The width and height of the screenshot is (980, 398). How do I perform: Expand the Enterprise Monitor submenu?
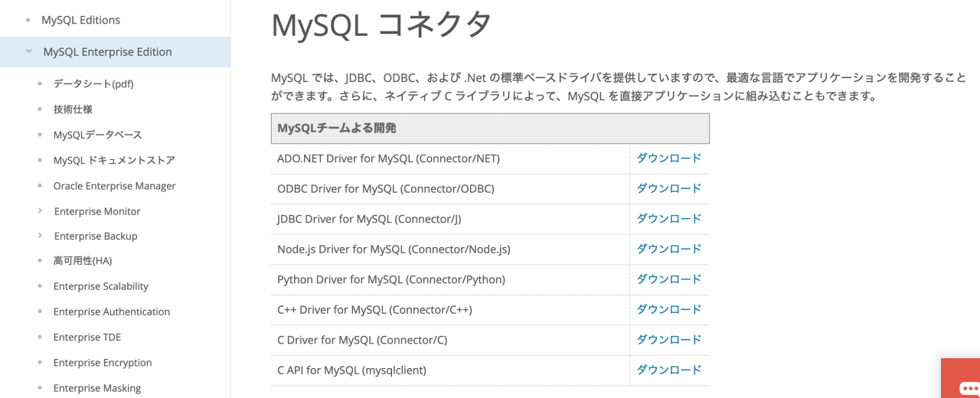(40, 211)
